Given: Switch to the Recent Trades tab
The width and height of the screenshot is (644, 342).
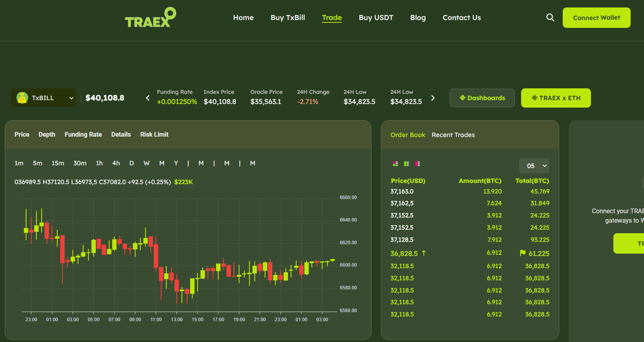Looking at the screenshot, I should (x=453, y=135).
